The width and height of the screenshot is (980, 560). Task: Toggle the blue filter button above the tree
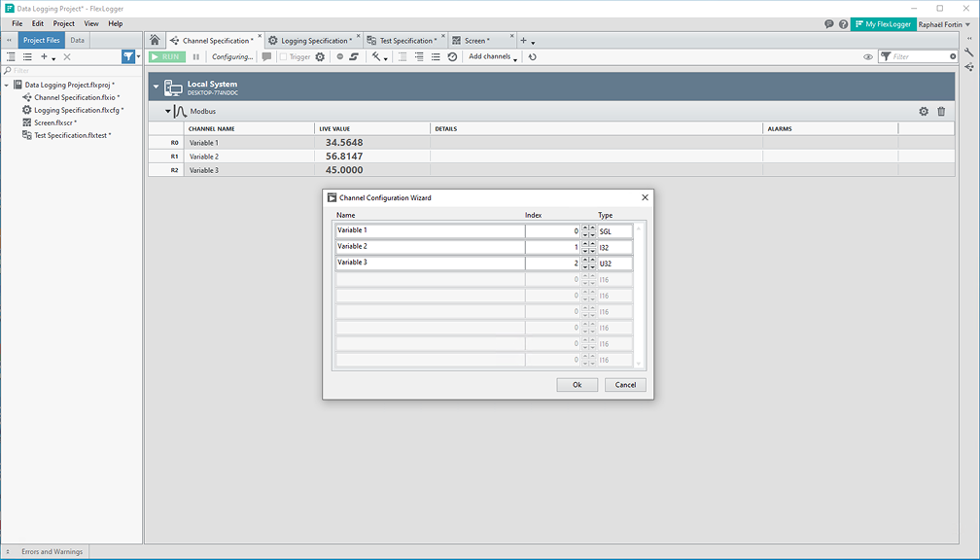pyautogui.click(x=128, y=56)
